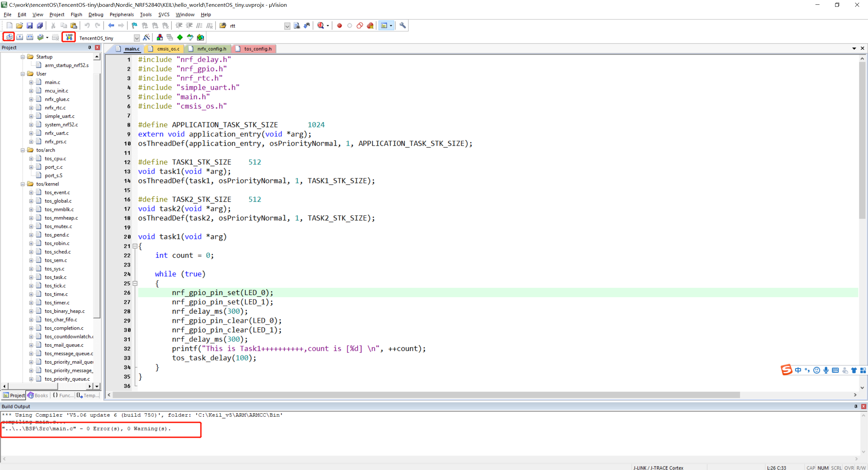868x470 pixels.
Task: Click the Comment selection icon
Action: pos(199,25)
